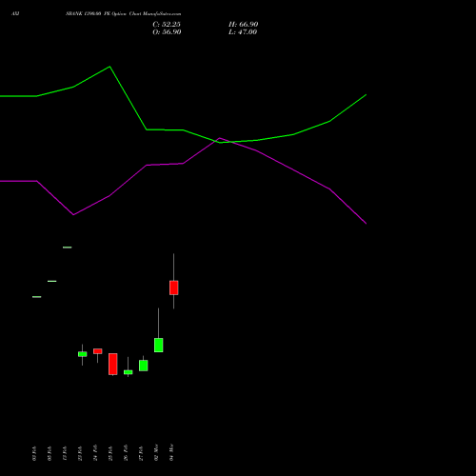The height and width of the screenshot is (476, 476).
Task: Click the PE Option Chart title text
Action: point(123,14)
